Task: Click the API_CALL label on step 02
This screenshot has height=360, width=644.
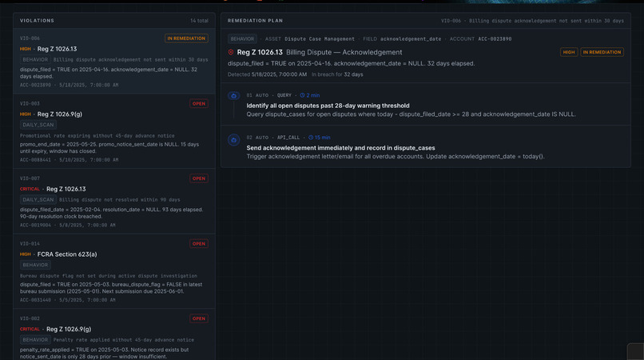Action: click(x=288, y=138)
